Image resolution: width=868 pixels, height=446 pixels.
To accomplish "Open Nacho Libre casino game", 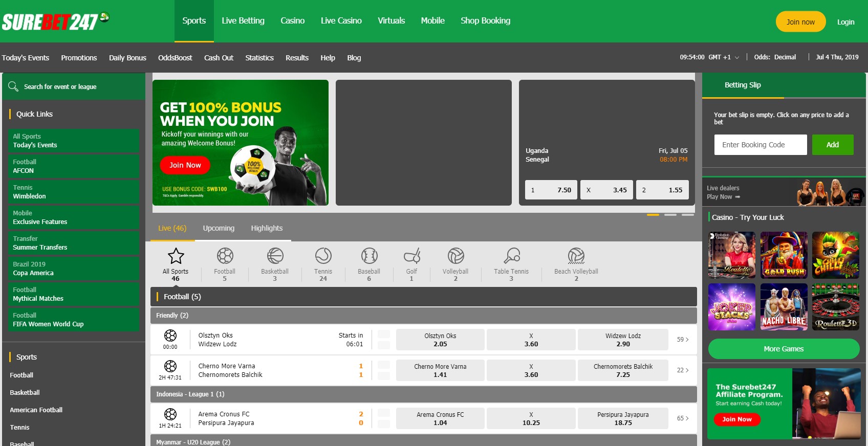I will coord(784,307).
